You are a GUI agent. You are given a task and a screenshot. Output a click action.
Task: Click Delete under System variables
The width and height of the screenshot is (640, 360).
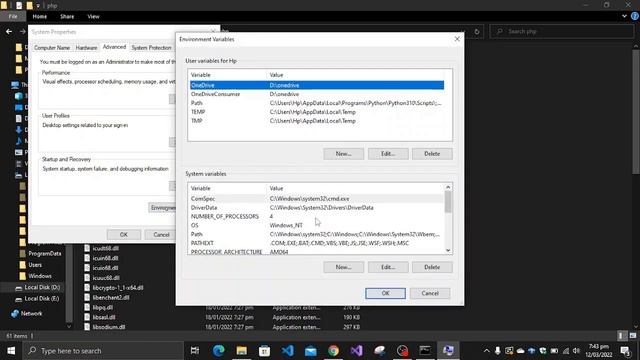(432, 267)
